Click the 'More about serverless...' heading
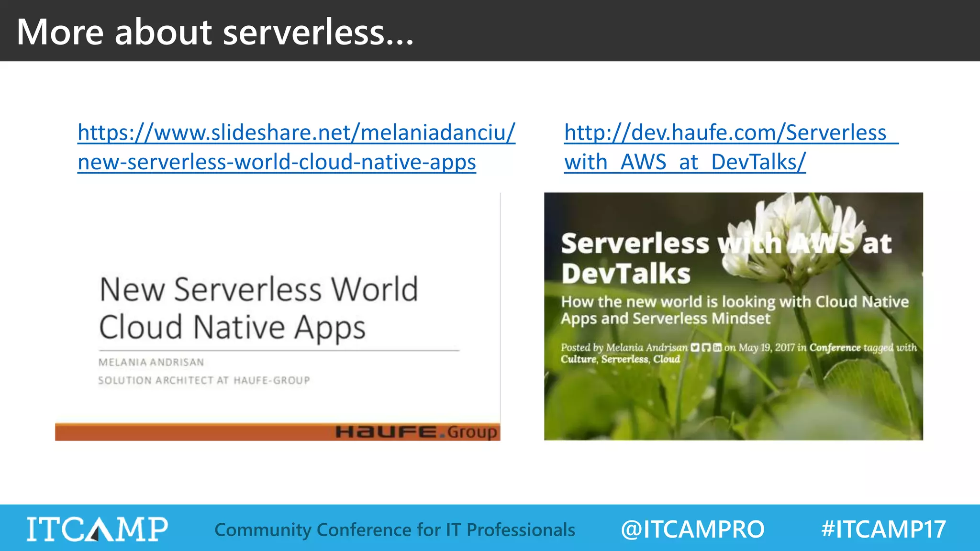 coord(215,32)
